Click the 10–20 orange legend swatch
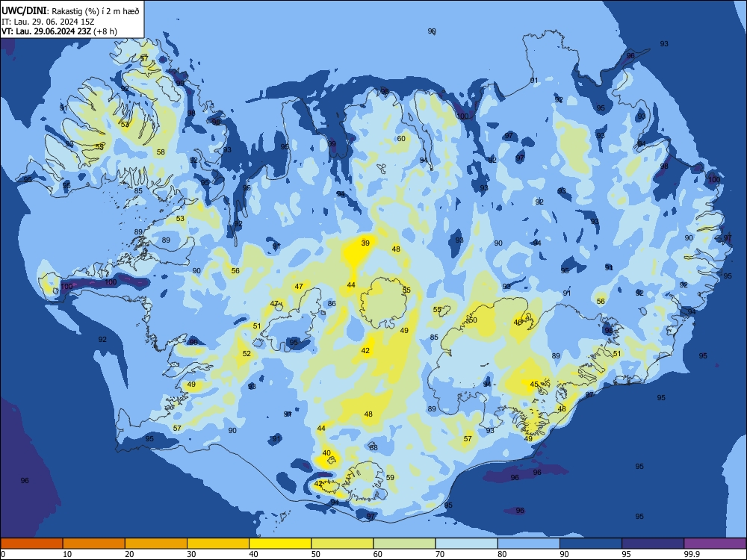747x560 pixels. coord(94,544)
